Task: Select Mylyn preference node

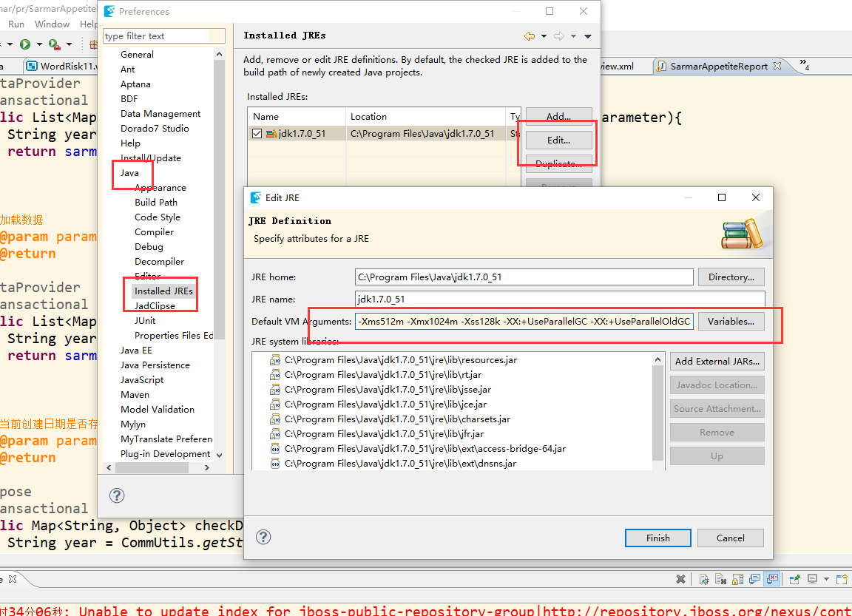Action: click(x=133, y=424)
